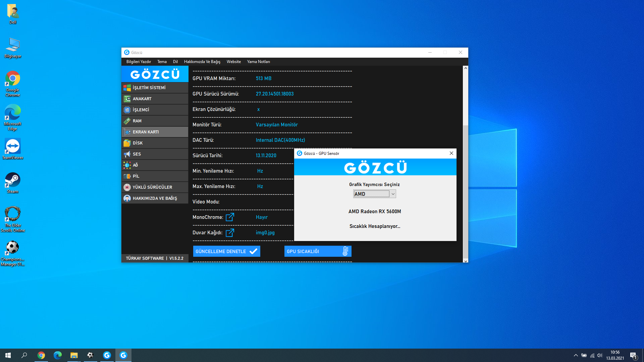The image size is (644, 362).
Task: Open the Tema menu
Action: (x=162, y=62)
